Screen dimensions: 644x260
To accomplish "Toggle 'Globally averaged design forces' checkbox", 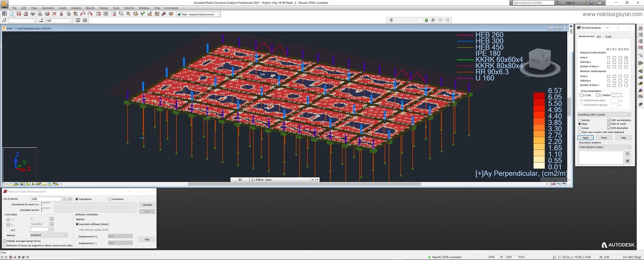I will 5,241.
